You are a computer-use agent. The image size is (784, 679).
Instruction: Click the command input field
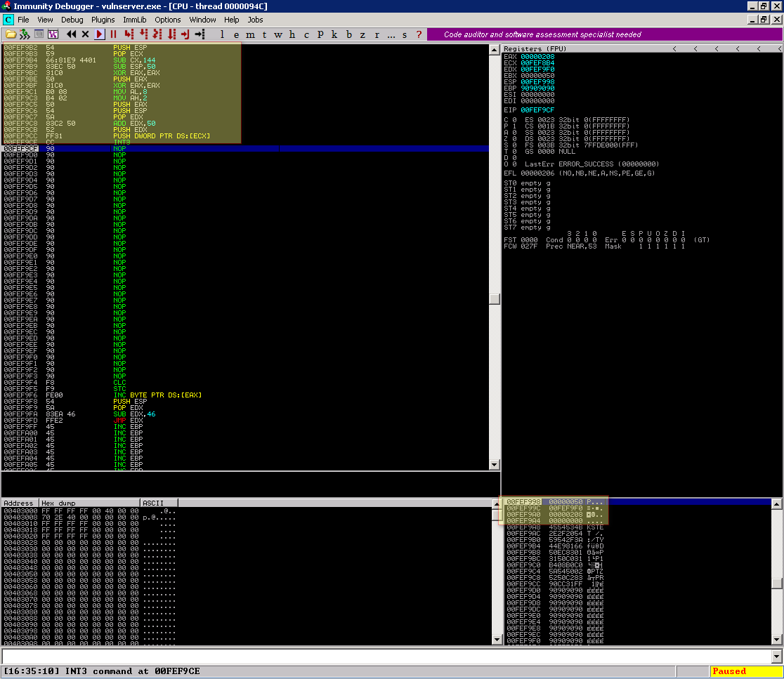pos(386,656)
